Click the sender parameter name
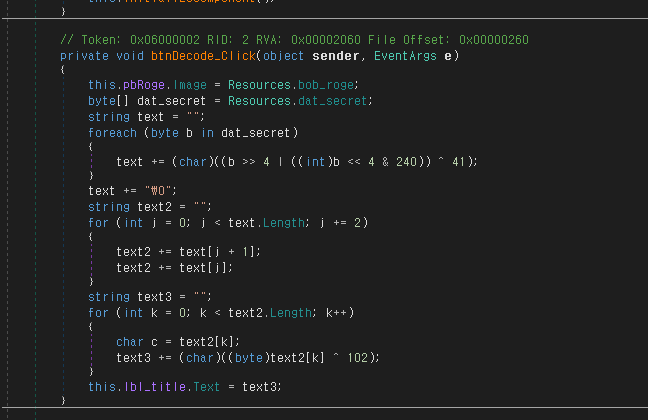Viewport: 648px width, 420px height. point(335,56)
